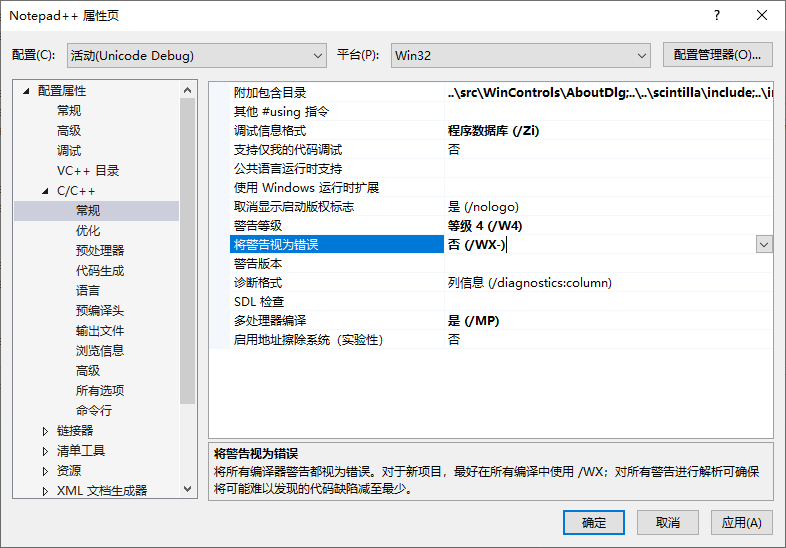Click the 程序数据库 (/Zi) value
The height and width of the screenshot is (548, 786).
pyautogui.click(x=493, y=131)
